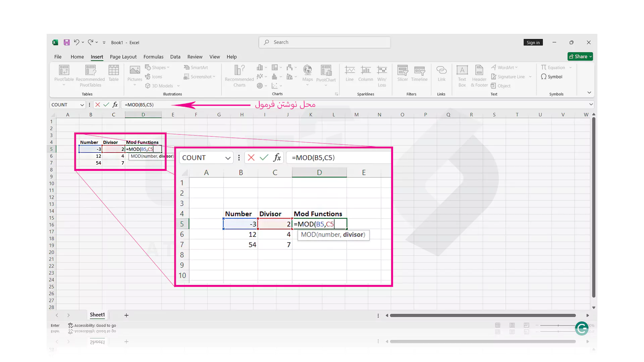Open the File tab

(58, 57)
